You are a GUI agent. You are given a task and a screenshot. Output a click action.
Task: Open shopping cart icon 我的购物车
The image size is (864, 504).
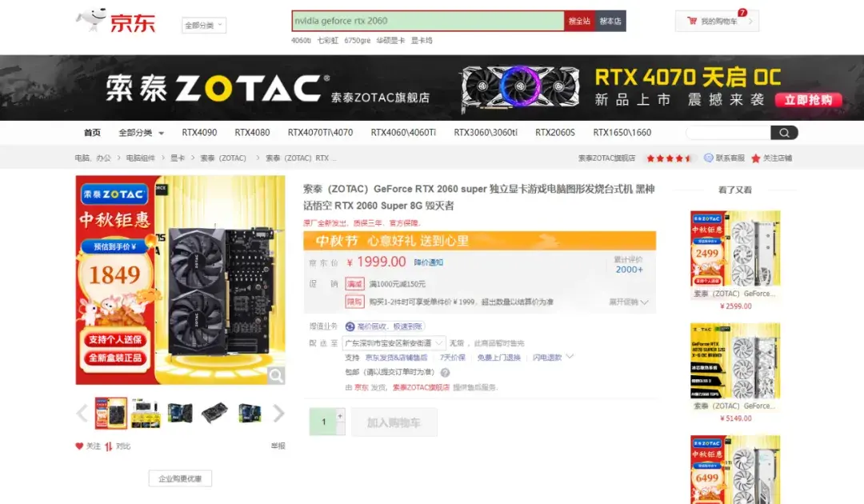pyautogui.click(x=692, y=21)
